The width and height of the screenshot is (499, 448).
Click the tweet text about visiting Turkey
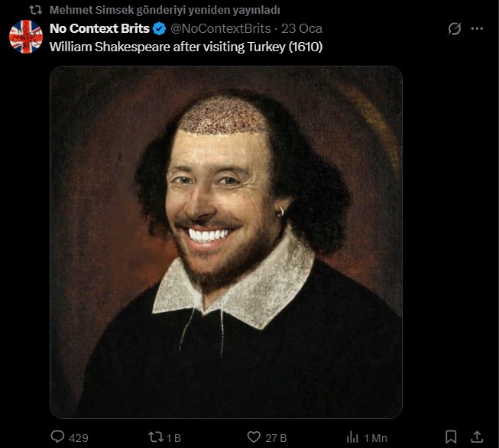pyautogui.click(x=186, y=46)
